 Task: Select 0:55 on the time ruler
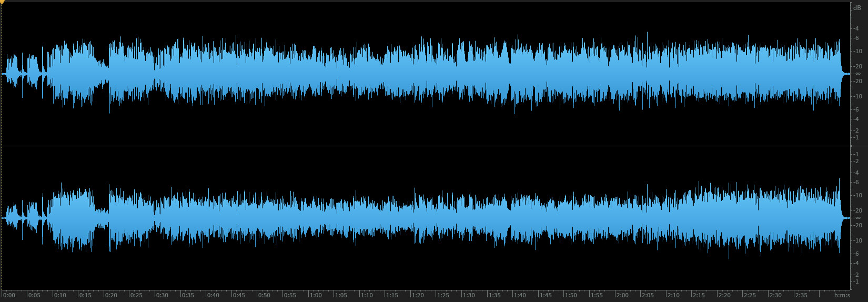point(290,295)
